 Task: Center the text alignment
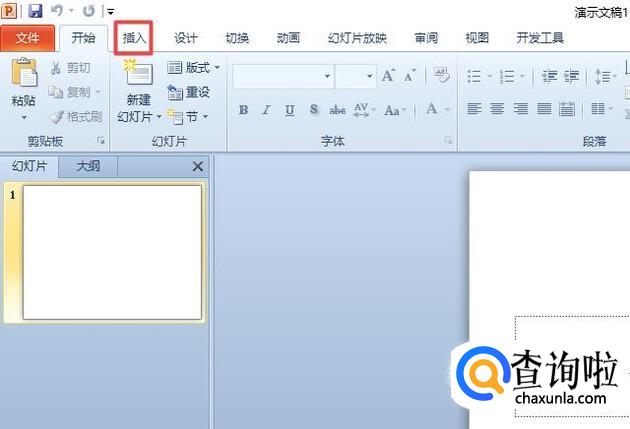tap(497, 108)
